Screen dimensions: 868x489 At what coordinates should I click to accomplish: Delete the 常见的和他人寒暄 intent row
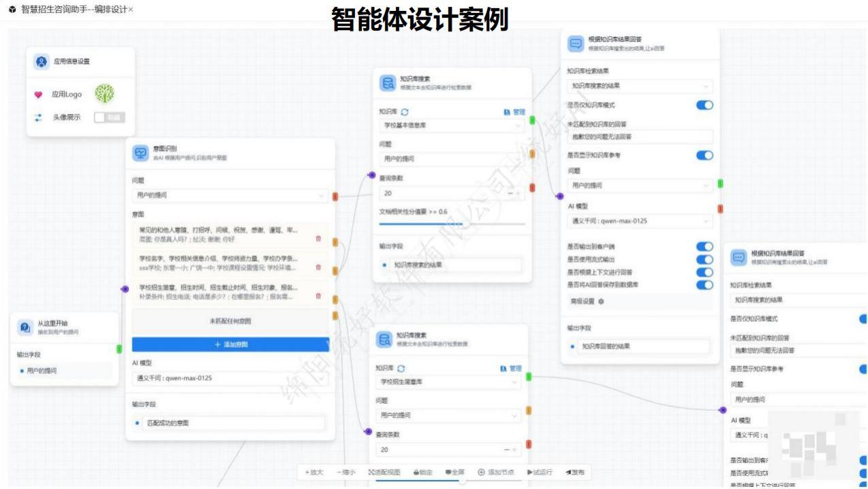click(x=318, y=239)
